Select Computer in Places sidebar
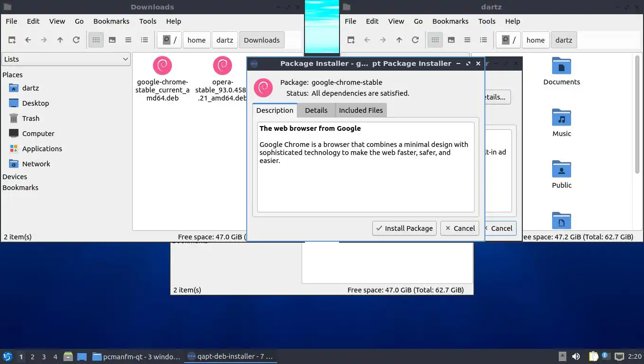 [x=38, y=134]
